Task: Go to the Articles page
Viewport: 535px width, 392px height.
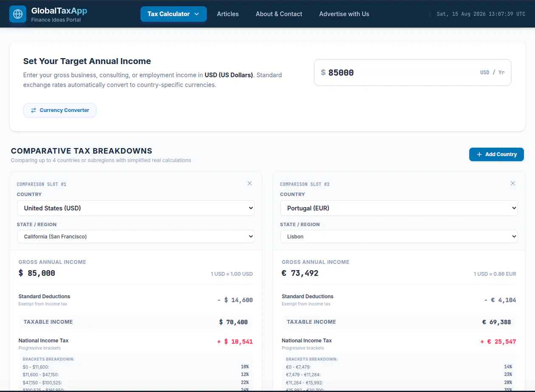Action: click(228, 14)
